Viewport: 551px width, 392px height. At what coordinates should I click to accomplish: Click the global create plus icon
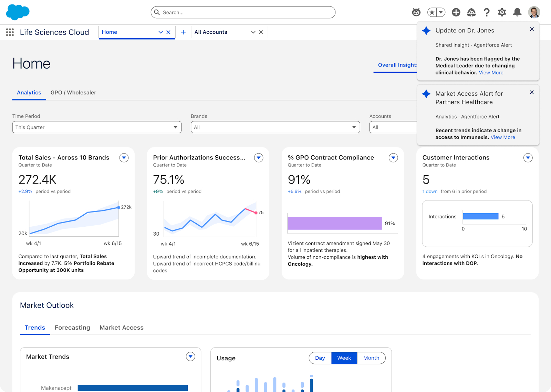coord(456,12)
